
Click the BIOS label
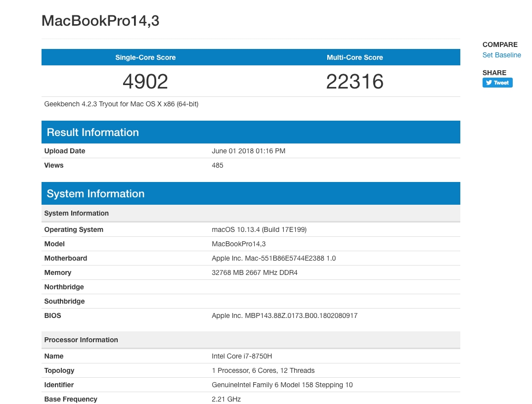tap(52, 315)
